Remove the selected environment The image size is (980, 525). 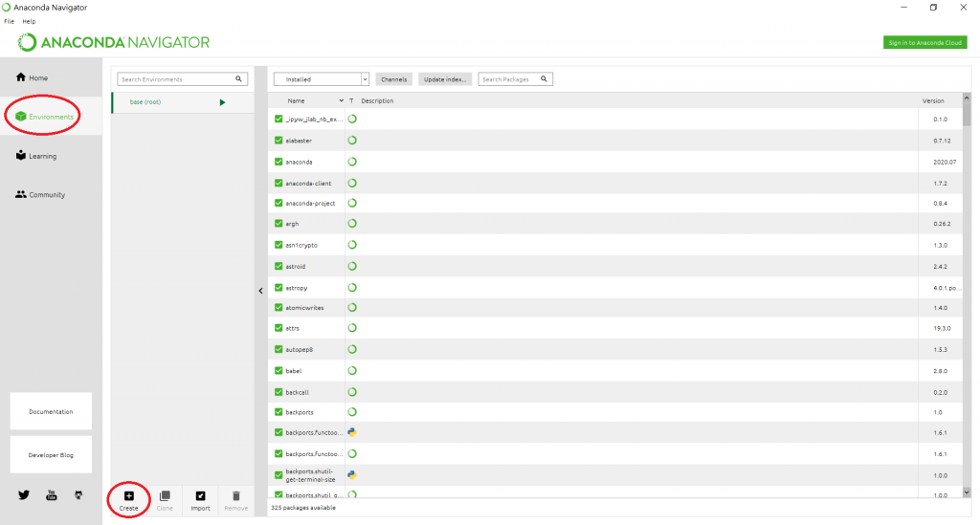pos(235,501)
